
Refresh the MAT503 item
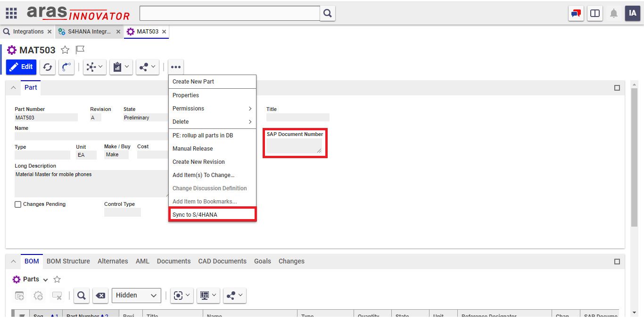point(48,67)
